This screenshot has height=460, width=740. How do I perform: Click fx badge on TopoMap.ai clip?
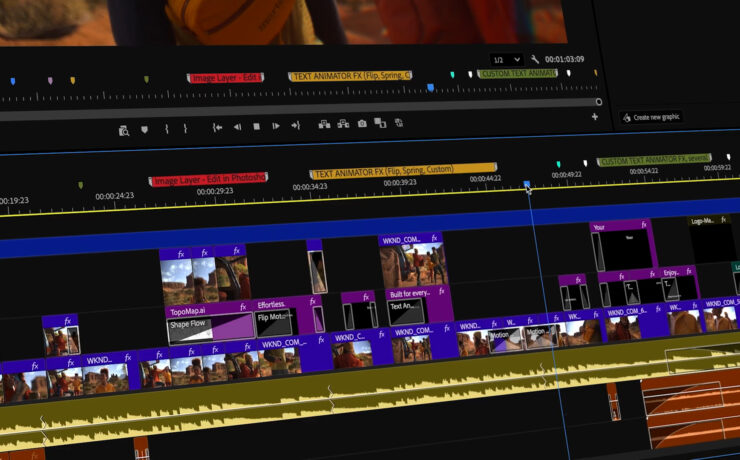pyautogui.click(x=243, y=307)
